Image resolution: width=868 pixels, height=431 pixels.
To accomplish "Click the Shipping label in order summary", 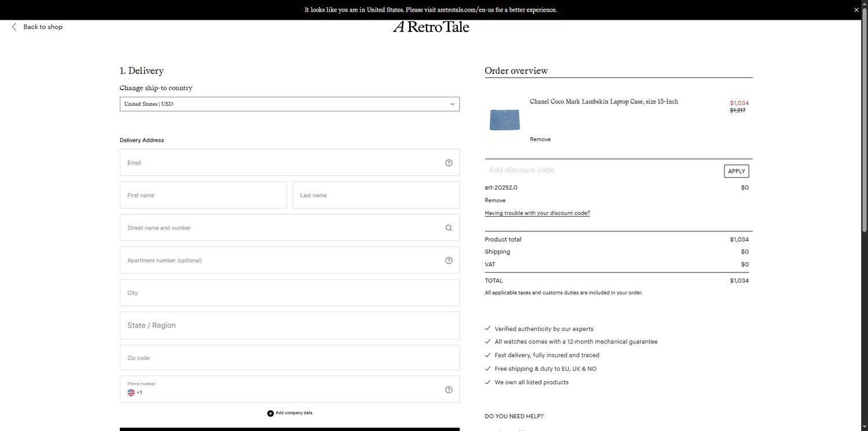I will 498,252.
